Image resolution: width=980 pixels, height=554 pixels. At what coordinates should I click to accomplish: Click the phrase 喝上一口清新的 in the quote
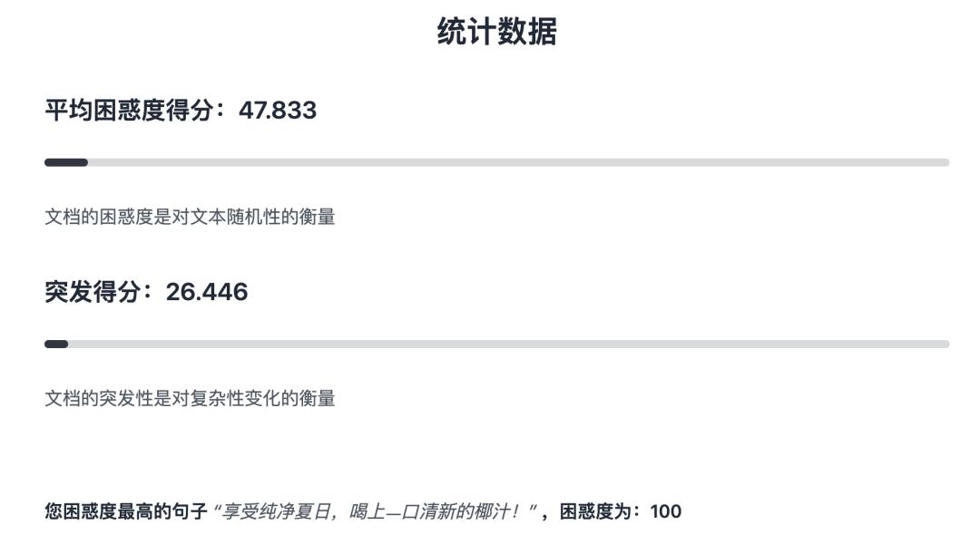(x=412, y=511)
